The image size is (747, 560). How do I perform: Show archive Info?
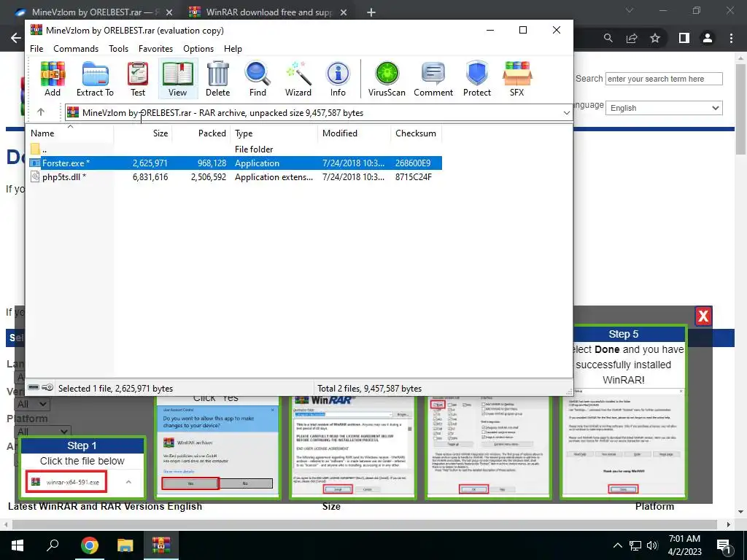pyautogui.click(x=338, y=79)
